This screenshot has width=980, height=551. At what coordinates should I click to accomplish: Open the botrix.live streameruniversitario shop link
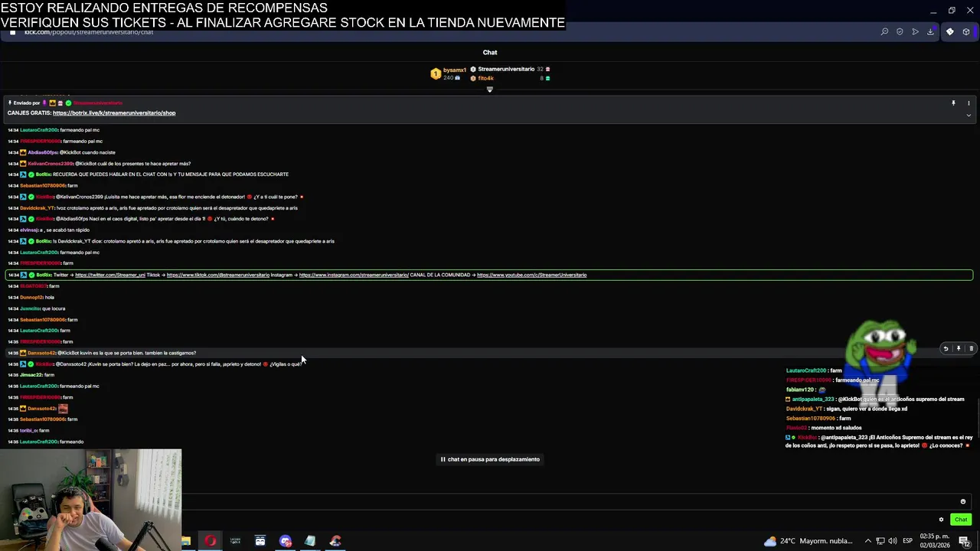[114, 112]
